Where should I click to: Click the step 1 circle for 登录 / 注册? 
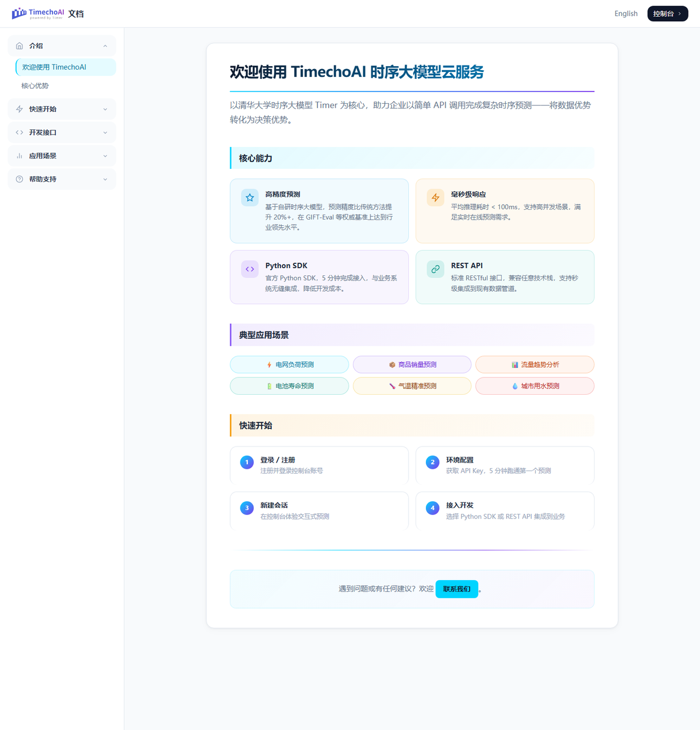[247, 462]
